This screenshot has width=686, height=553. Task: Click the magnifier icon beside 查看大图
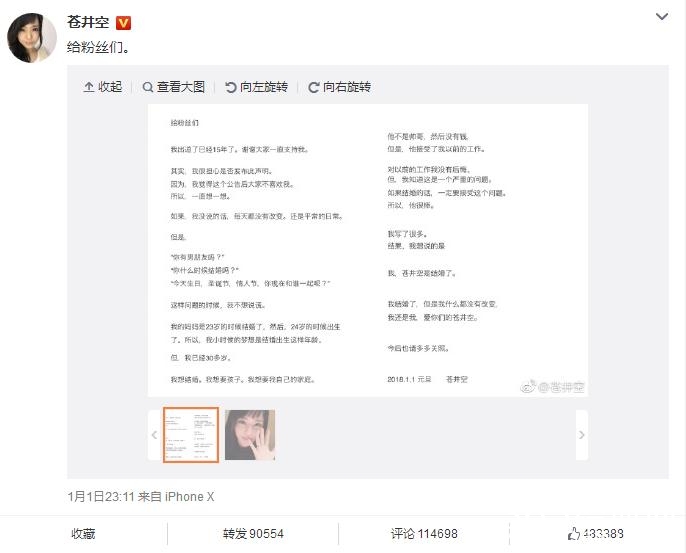148,87
